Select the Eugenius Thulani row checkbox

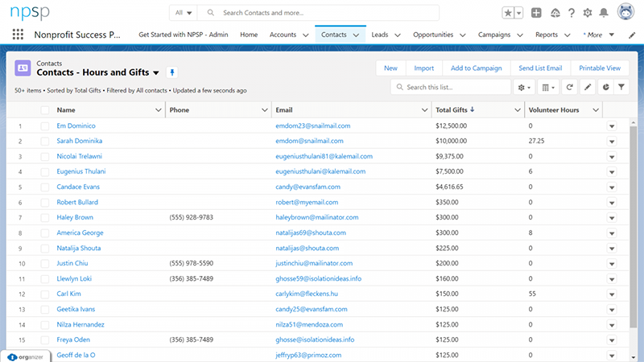(45, 171)
